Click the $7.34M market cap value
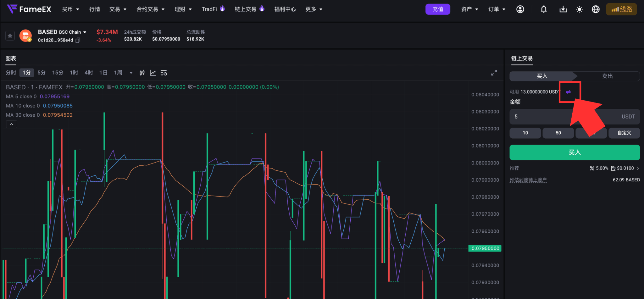Image resolution: width=644 pixels, height=299 pixels. pyautogui.click(x=107, y=32)
